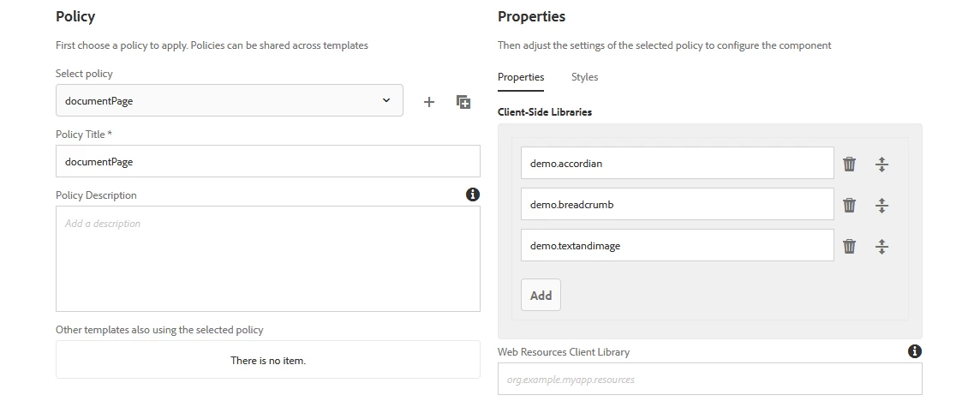This screenshot has height=419, width=980.
Task: Click the reorder handle for demo.textandimage
Action: 881,246
